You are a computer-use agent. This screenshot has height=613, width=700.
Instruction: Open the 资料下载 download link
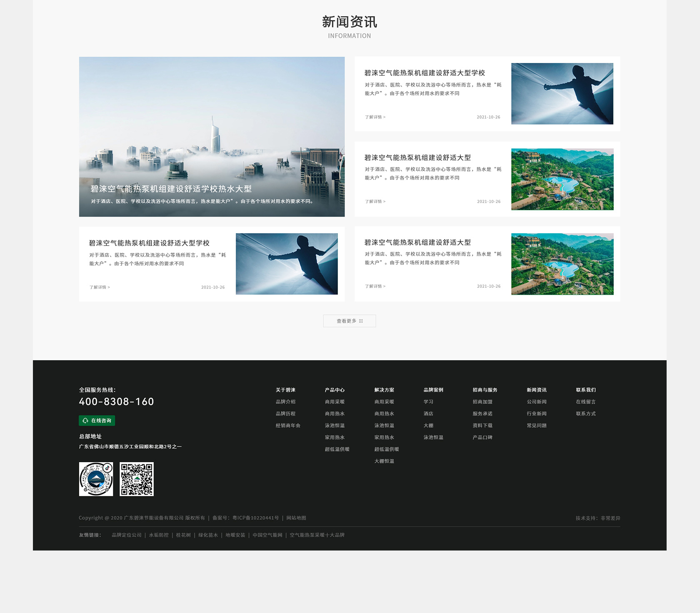click(482, 425)
